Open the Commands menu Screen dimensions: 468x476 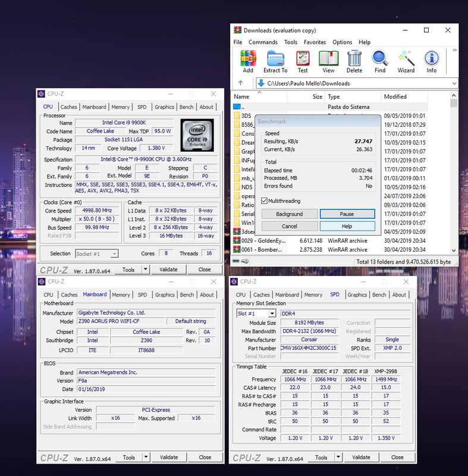pos(263,42)
